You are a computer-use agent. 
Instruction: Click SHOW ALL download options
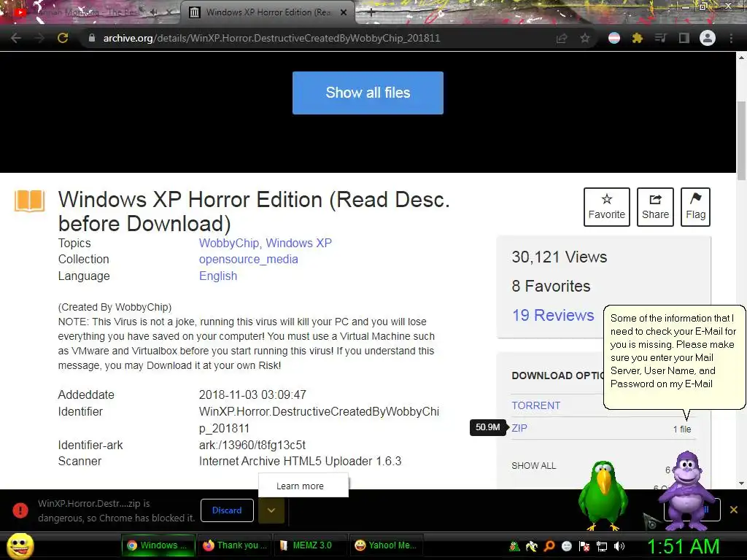click(x=533, y=466)
